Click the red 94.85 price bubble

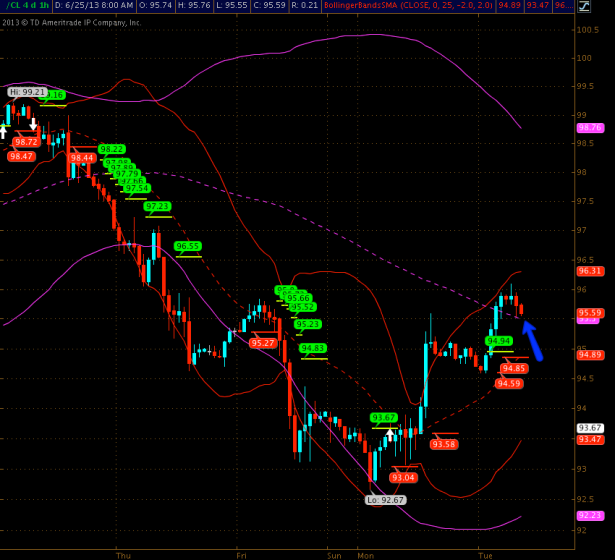point(514,368)
